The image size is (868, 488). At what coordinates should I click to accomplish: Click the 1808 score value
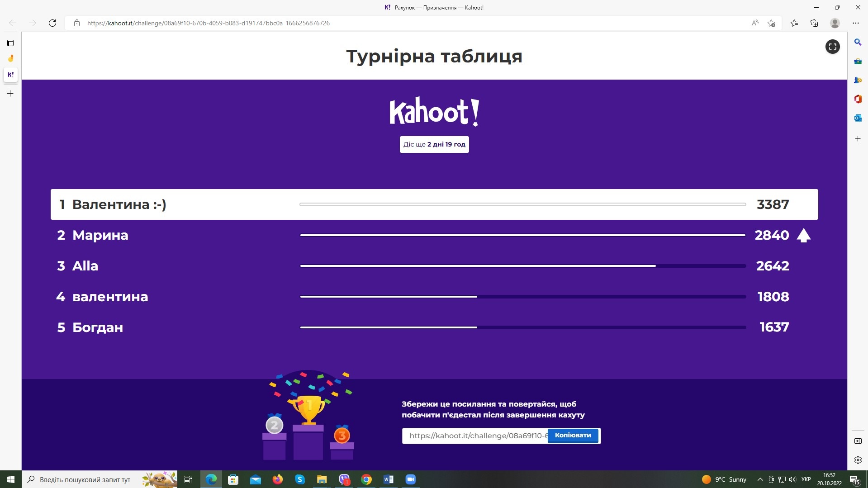point(773,297)
